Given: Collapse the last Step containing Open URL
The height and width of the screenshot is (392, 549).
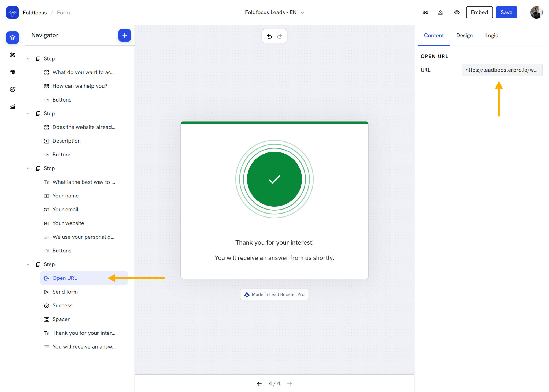Looking at the screenshot, I should point(28,264).
